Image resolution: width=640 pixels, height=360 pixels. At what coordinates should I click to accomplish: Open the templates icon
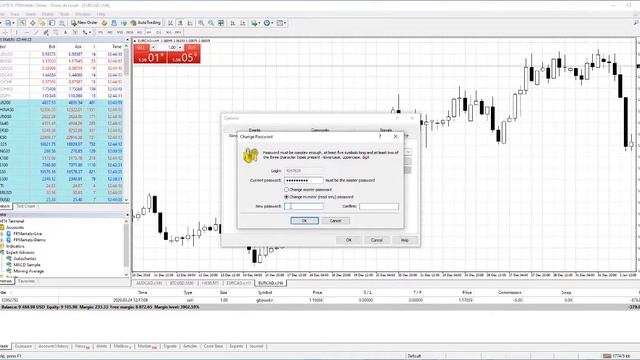pos(280,23)
